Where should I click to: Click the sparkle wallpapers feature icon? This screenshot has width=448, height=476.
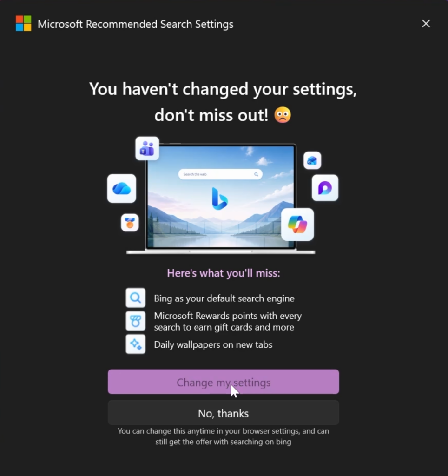click(x=135, y=344)
